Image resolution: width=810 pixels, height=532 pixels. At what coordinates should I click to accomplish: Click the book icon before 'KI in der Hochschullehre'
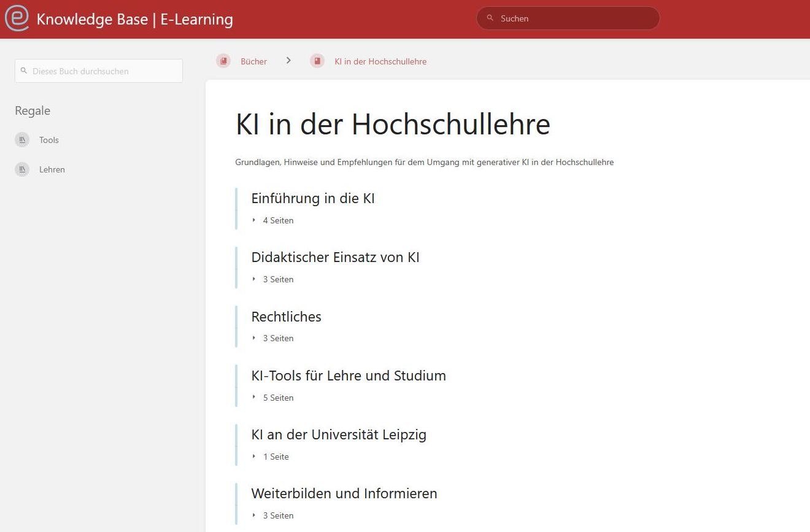click(317, 61)
